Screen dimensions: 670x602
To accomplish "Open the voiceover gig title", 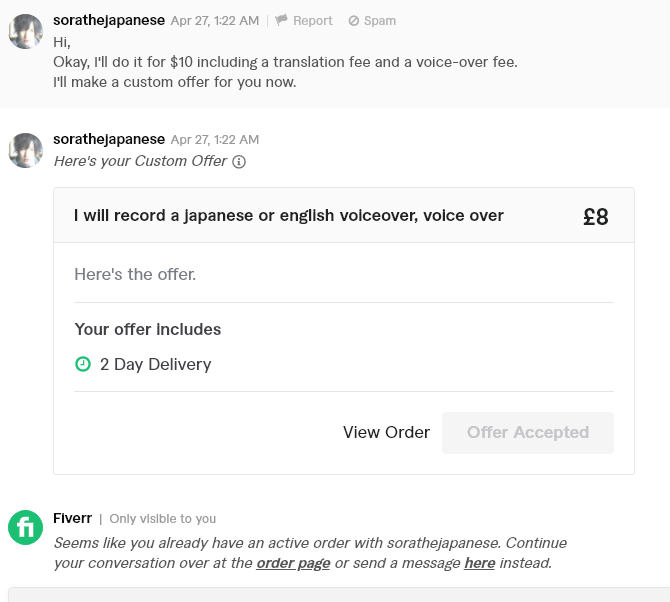I will pyautogui.click(x=289, y=216).
